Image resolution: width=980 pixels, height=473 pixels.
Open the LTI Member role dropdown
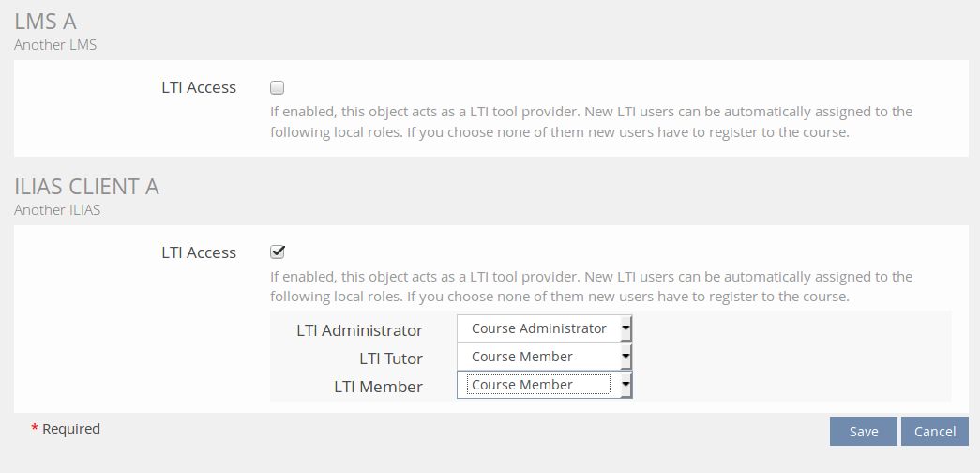[544, 385]
